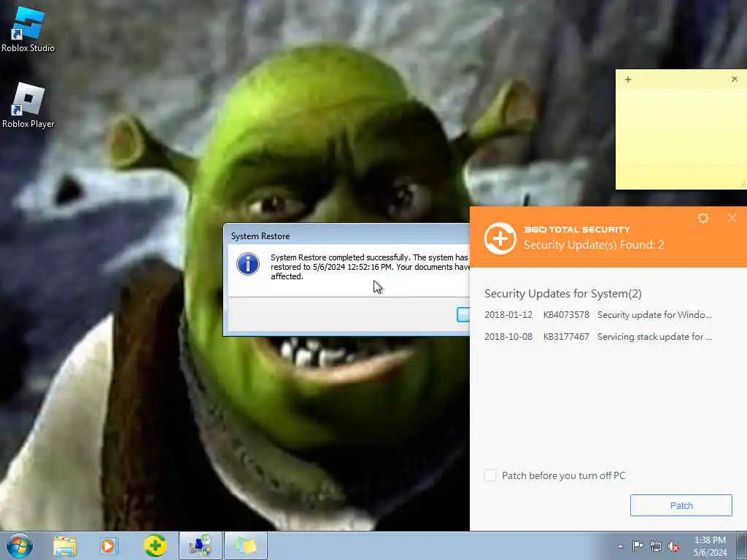
Task: Open 360 Total Security from taskbar
Action: pyautogui.click(x=155, y=545)
